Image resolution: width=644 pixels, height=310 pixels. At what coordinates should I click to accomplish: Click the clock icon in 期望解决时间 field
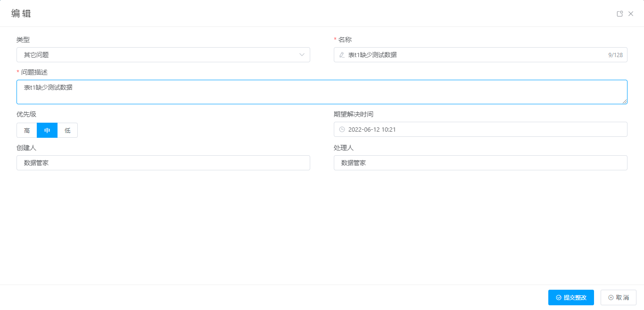coord(342,129)
